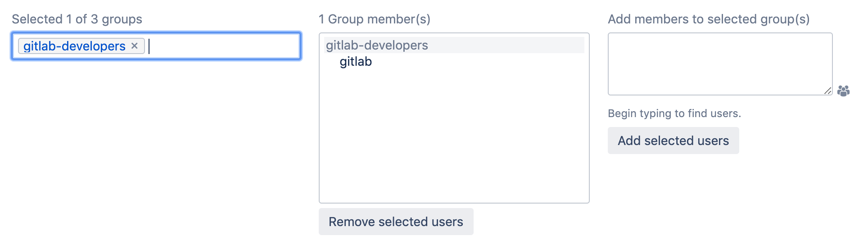Viewport: 868px width, 245px height.
Task: Click the "Selected 1 of 3 groups" label
Action: [77, 19]
